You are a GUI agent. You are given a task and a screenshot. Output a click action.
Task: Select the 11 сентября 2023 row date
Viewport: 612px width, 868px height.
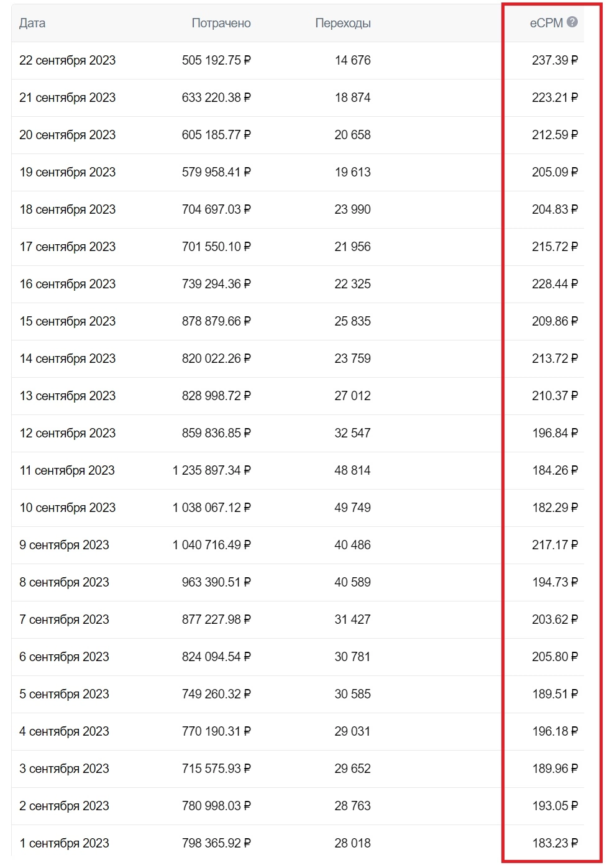click(67, 470)
